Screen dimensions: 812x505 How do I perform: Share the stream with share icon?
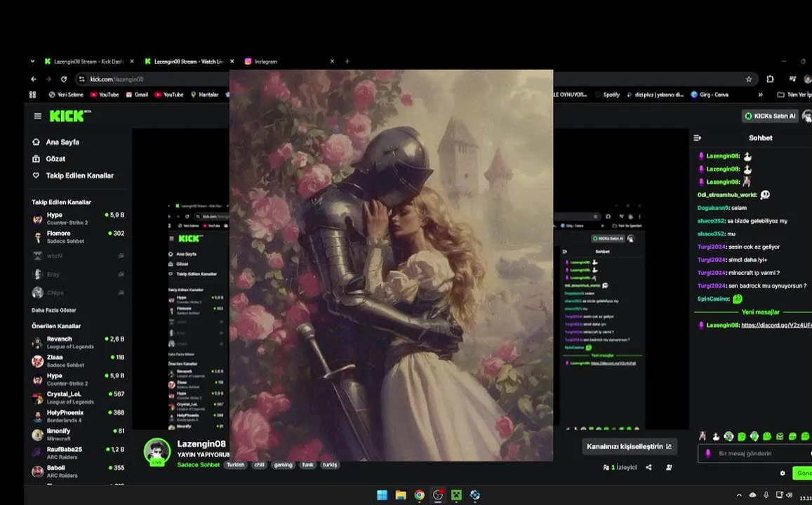pyautogui.click(x=648, y=467)
